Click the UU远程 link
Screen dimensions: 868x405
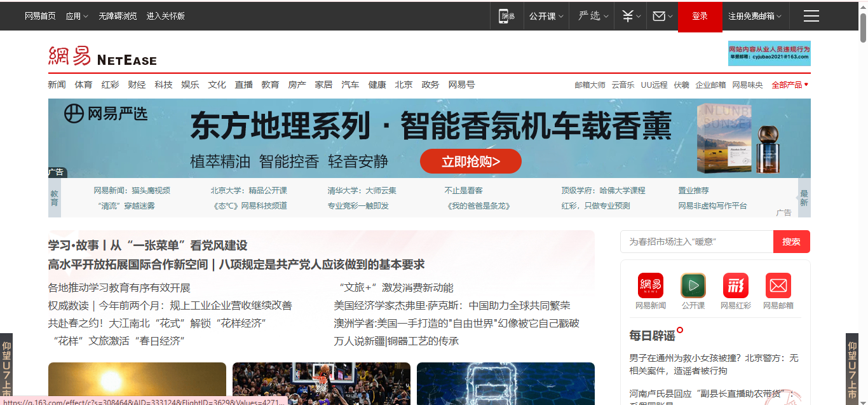654,85
